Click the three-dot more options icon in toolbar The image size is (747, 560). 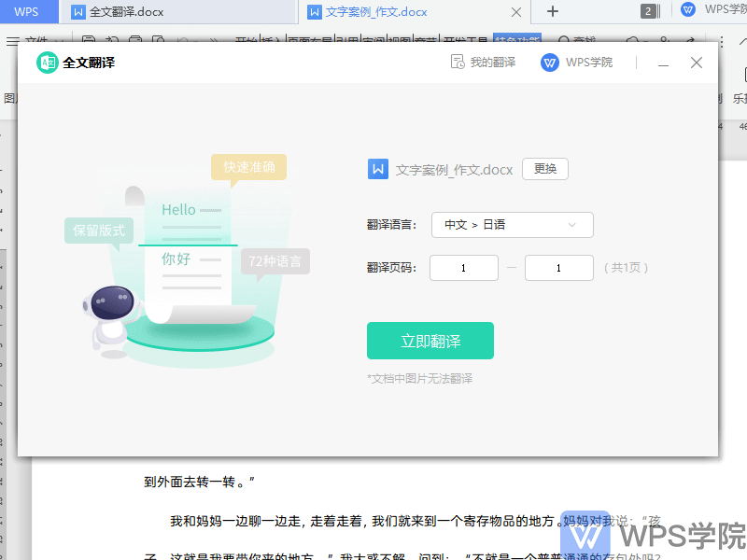click(722, 42)
